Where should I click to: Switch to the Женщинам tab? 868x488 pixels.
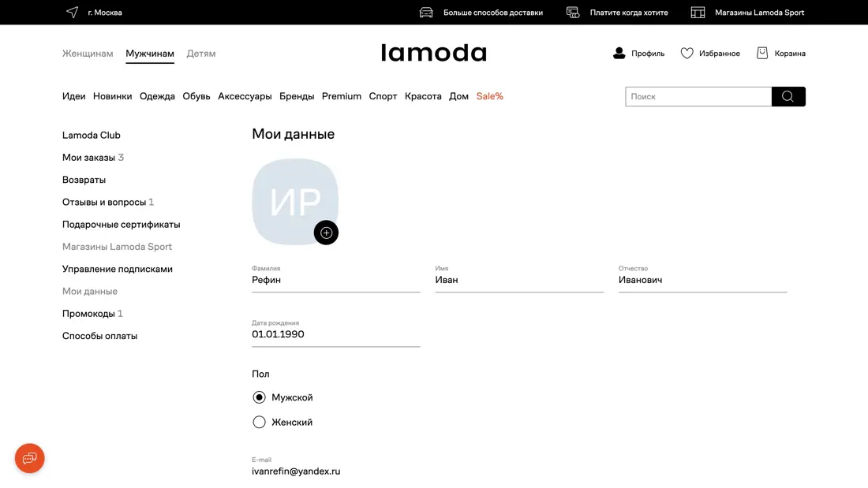click(88, 54)
